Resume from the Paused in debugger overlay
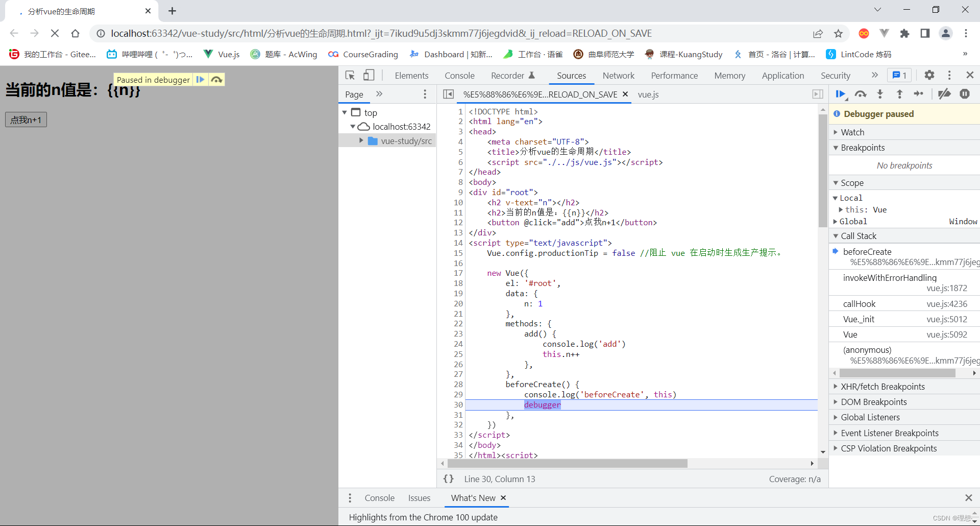Image resolution: width=980 pixels, height=526 pixels. tap(201, 80)
